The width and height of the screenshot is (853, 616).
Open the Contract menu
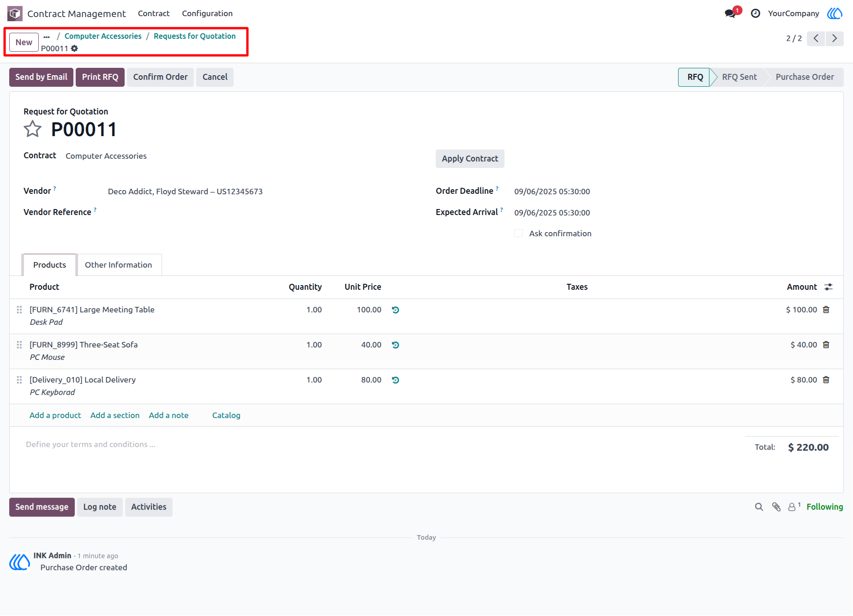tap(154, 13)
